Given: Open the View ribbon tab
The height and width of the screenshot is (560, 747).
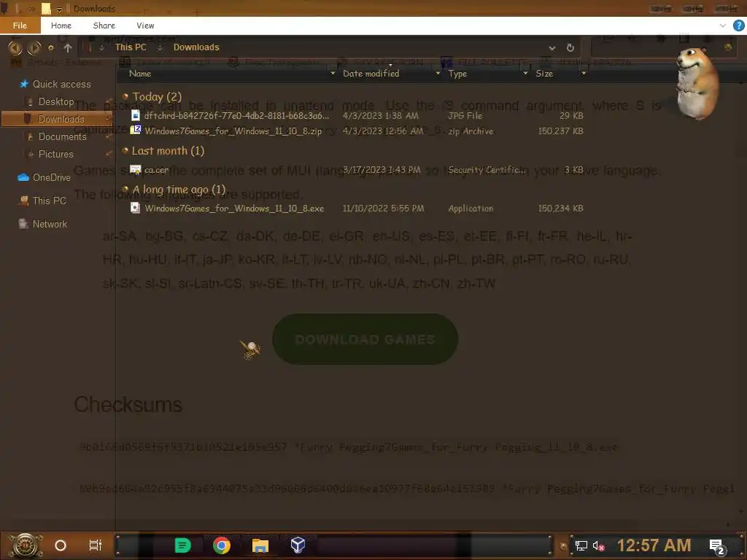Looking at the screenshot, I should click(x=145, y=26).
